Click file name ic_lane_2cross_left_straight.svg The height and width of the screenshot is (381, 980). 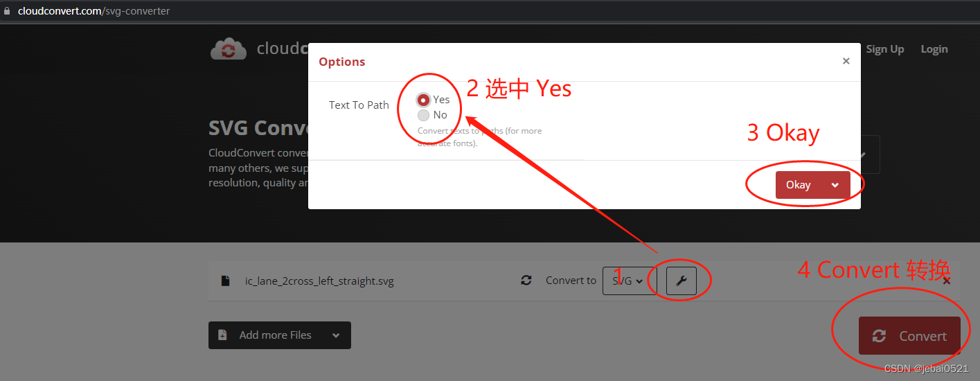[319, 281]
